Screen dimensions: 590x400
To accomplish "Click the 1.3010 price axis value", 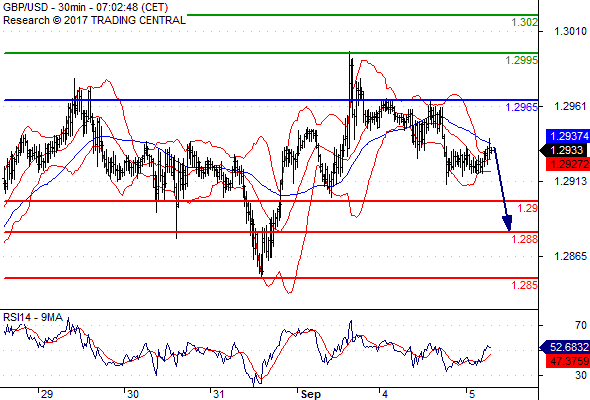I will pyautogui.click(x=570, y=31).
